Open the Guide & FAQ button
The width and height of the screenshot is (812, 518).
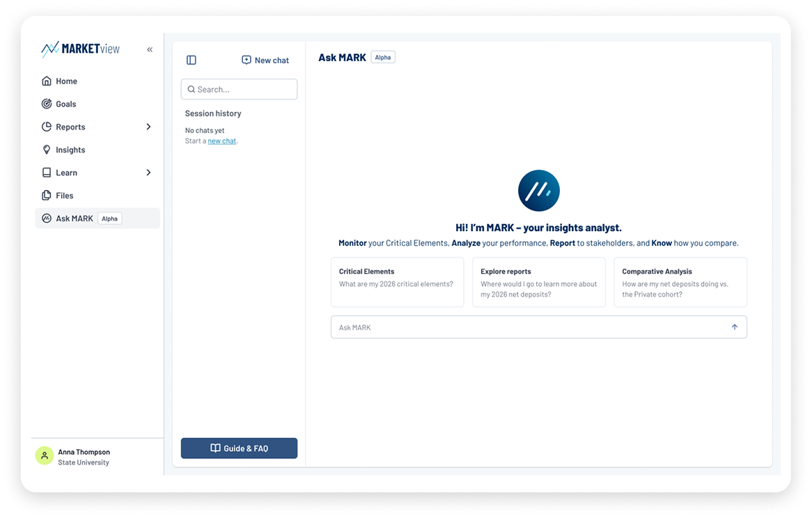click(240, 448)
